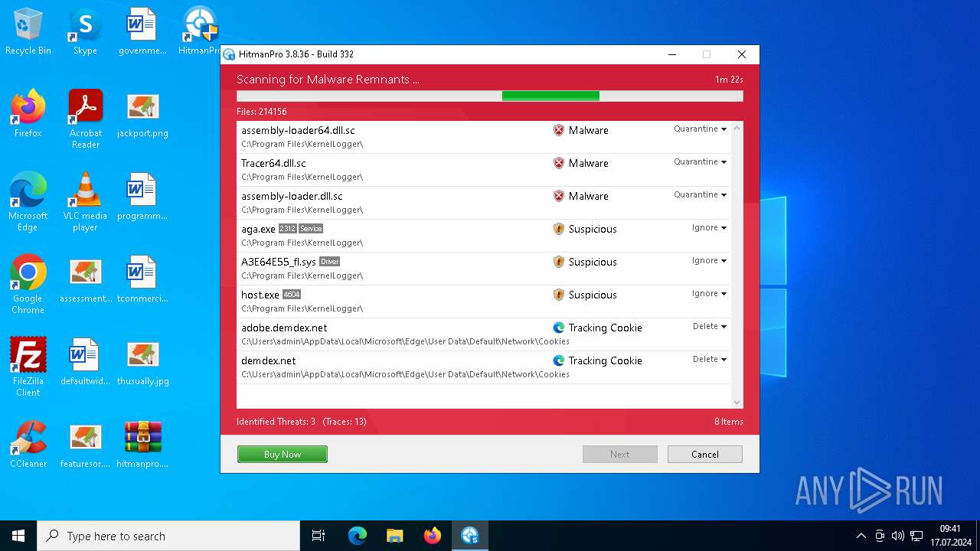
Task: Open Firefox from the taskbar
Action: pos(433,536)
